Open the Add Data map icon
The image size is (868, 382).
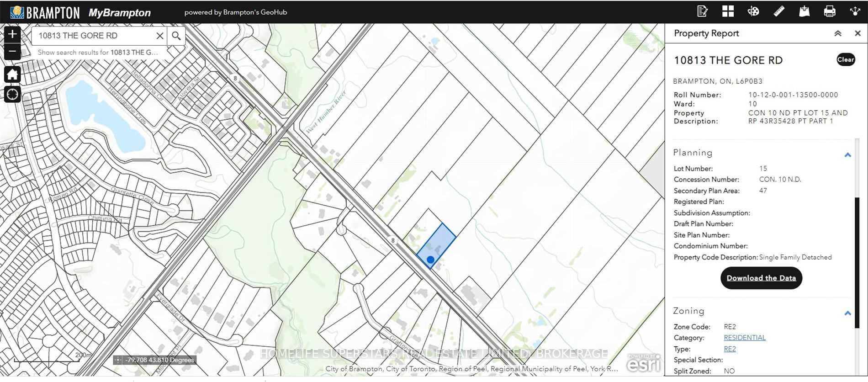point(804,11)
